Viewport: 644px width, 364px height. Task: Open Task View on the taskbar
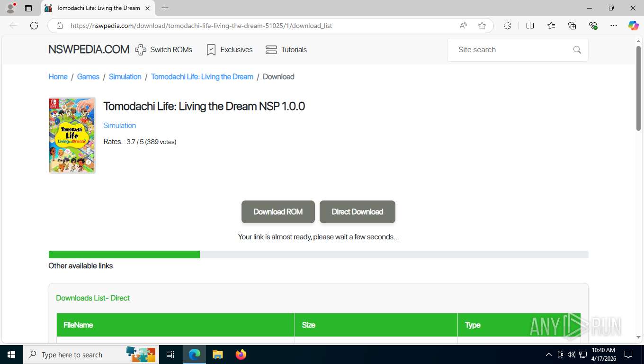(x=170, y=355)
